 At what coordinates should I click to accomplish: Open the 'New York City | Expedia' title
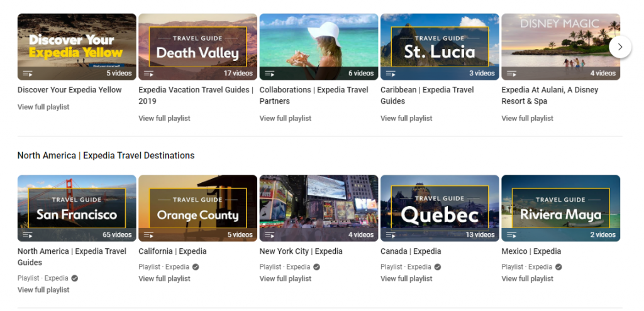point(301,251)
